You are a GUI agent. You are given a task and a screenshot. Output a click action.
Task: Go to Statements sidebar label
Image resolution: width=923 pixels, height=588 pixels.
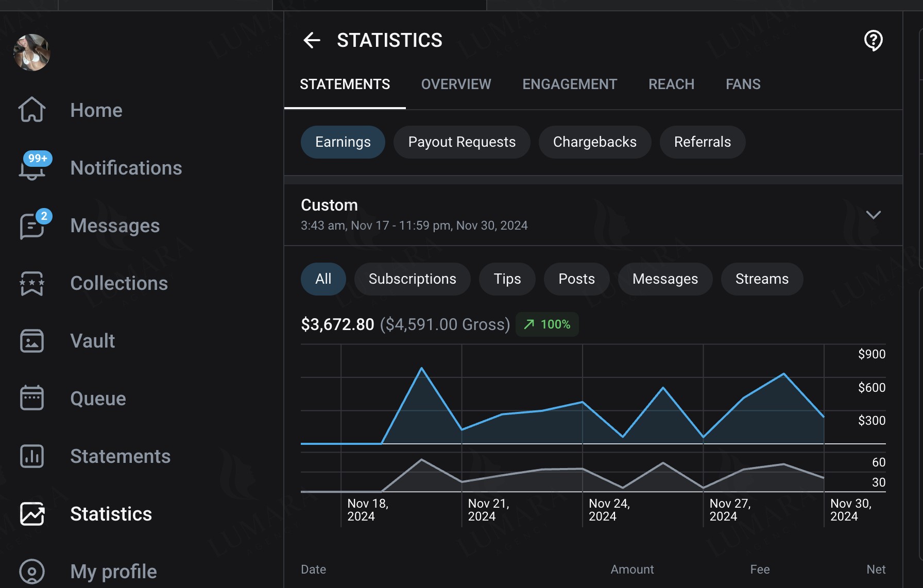click(121, 456)
